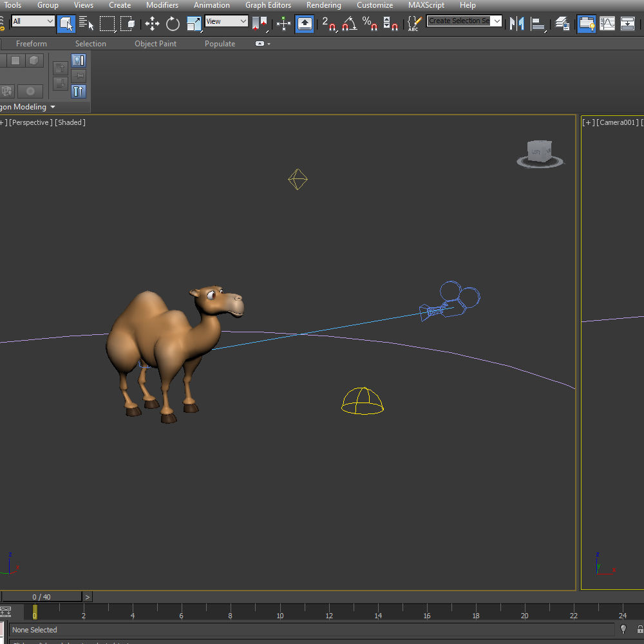
Task: Select the Move tool
Action: 153,23
